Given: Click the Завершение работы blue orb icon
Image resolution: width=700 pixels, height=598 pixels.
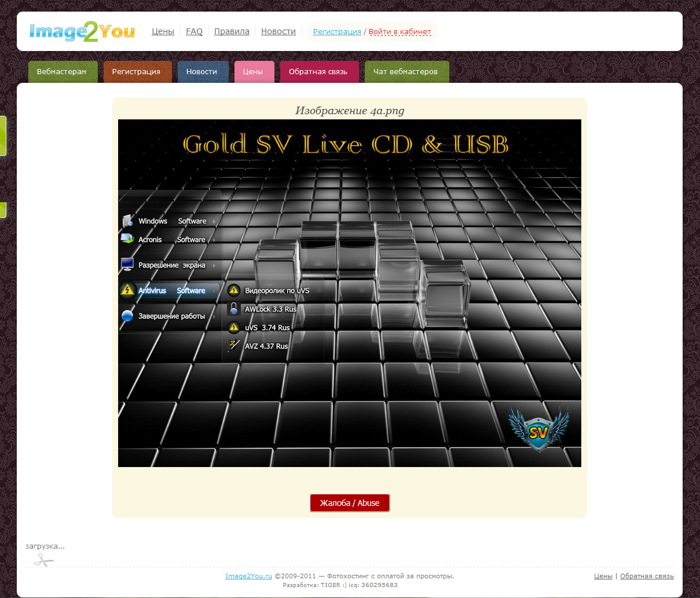Looking at the screenshot, I should point(127,316).
